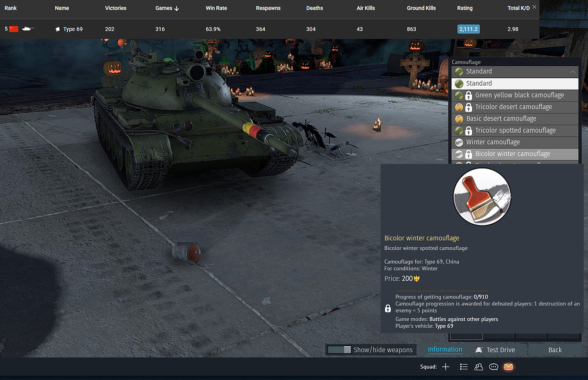Choose Winter camouflage from the list
588x380 pixels.
[515, 142]
